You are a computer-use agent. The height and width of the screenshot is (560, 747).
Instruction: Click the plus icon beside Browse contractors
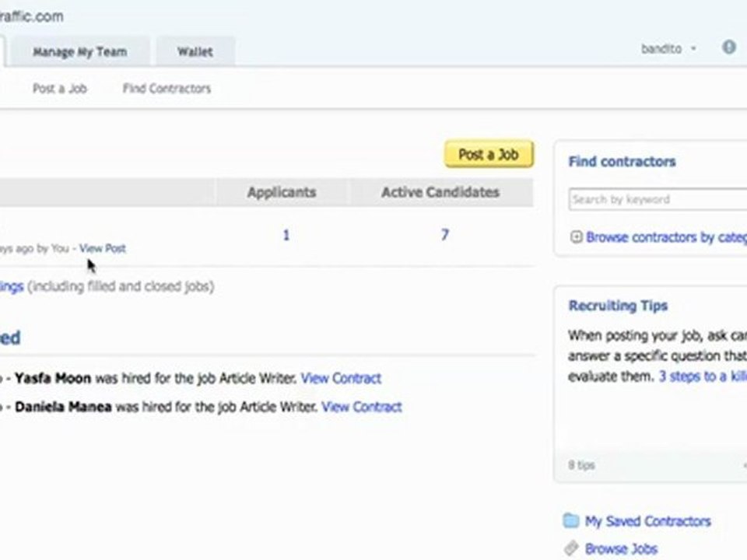click(576, 237)
